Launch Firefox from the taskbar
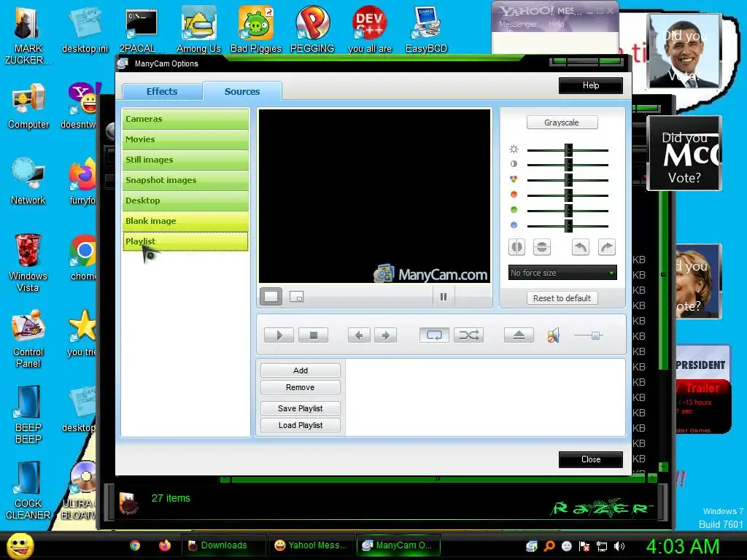This screenshot has width=747, height=560. (164, 545)
